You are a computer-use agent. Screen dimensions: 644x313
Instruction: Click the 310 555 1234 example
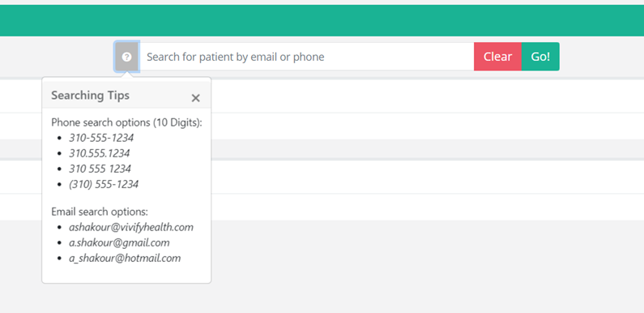pos(100,169)
